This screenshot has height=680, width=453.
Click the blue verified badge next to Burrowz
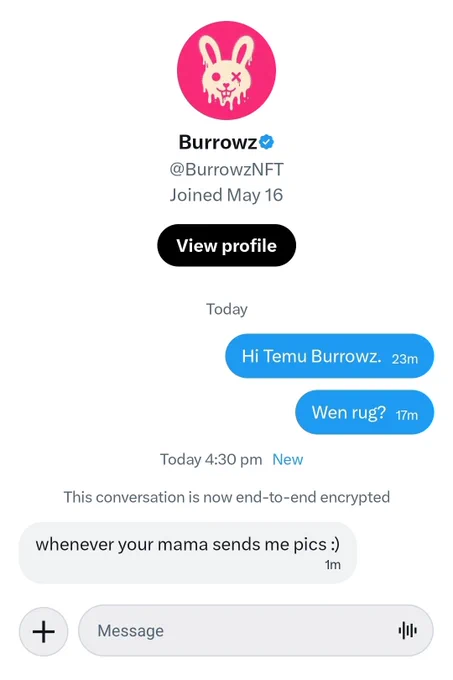pyautogui.click(x=267, y=142)
